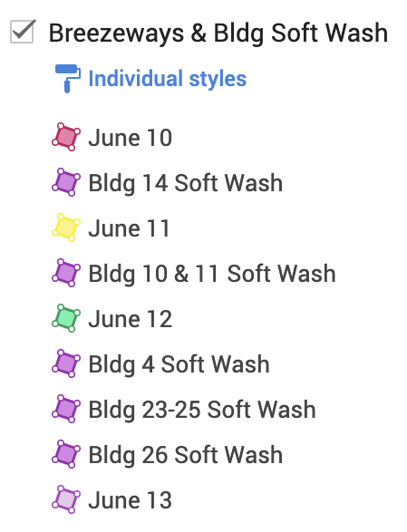The height and width of the screenshot is (532, 407).
Task: Click the purple polygon icon for Bldg 14
Action: tap(66, 182)
